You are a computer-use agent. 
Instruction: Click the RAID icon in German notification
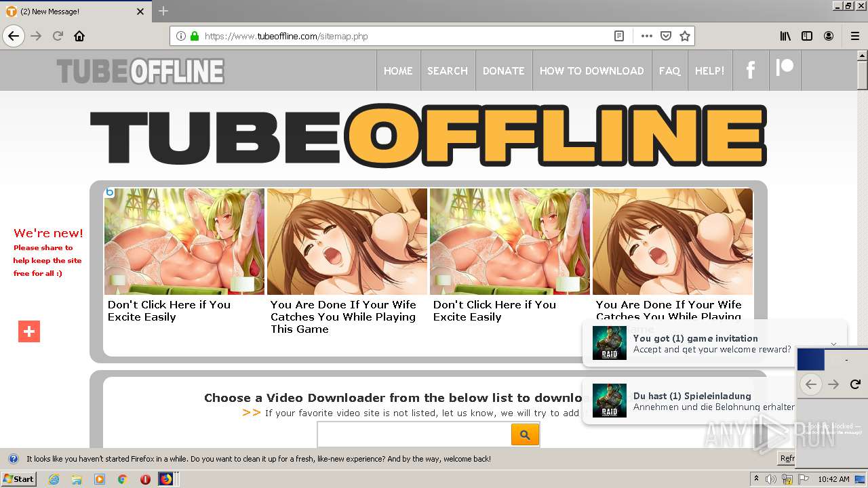pos(610,401)
